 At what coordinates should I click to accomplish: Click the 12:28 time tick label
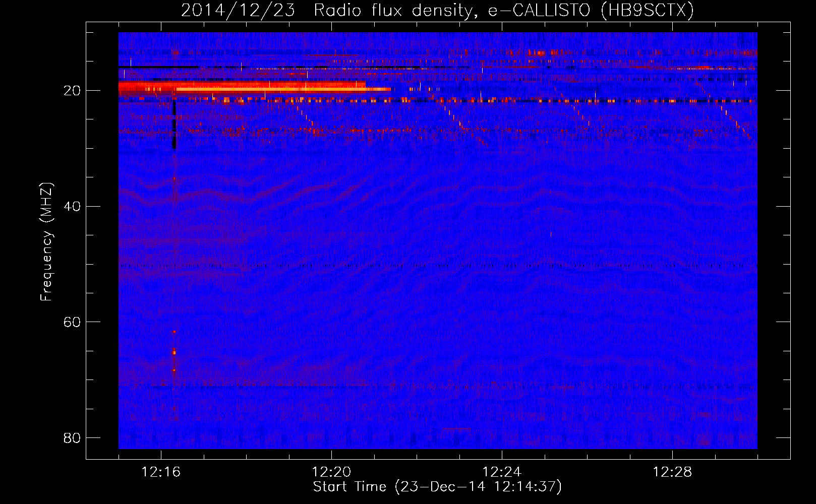coord(672,472)
